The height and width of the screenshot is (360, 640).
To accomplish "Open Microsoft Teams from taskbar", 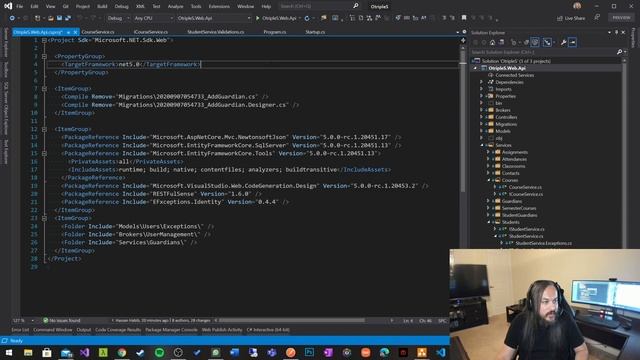I will [x=272, y=352].
